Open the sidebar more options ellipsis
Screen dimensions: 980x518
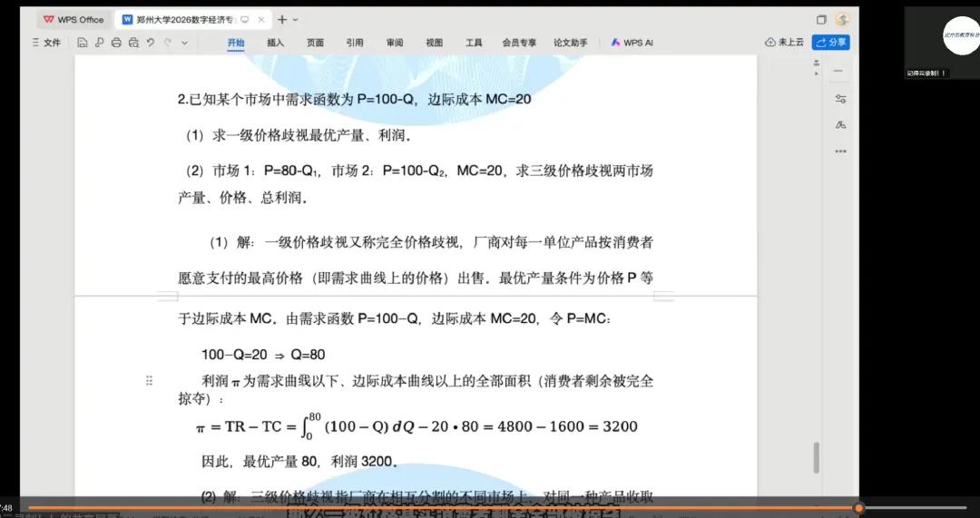(840, 151)
